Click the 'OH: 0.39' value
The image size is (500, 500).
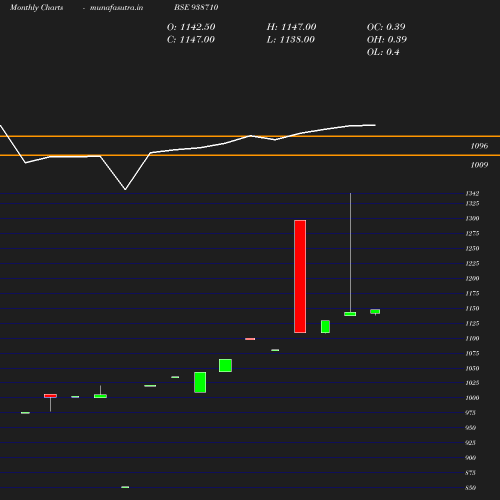coord(387,40)
